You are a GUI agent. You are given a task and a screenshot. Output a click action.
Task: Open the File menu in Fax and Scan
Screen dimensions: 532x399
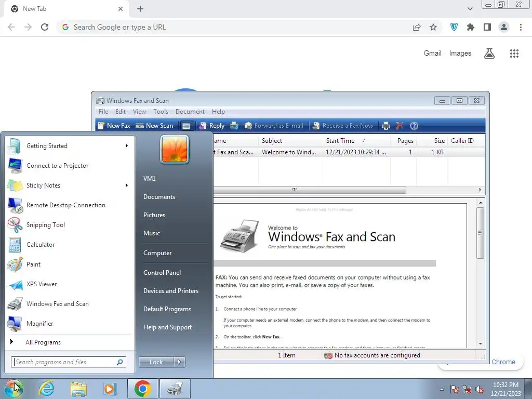click(103, 112)
